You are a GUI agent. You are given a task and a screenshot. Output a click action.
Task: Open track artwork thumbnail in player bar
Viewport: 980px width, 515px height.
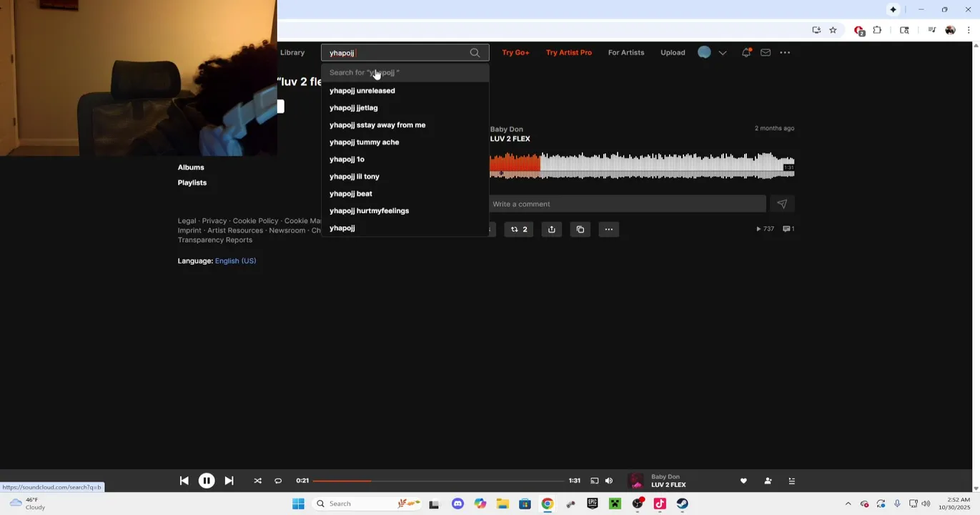[x=635, y=481]
